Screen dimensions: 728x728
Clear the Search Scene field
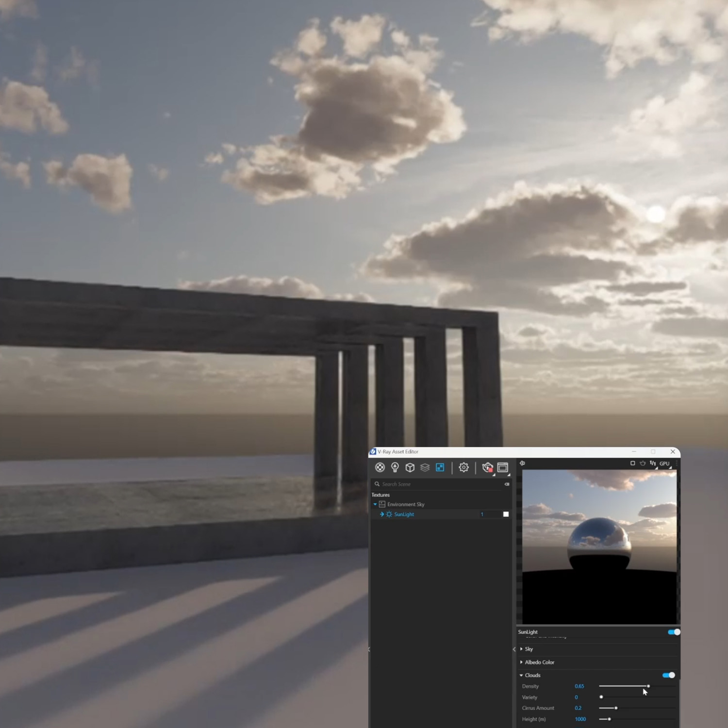click(x=507, y=484)
